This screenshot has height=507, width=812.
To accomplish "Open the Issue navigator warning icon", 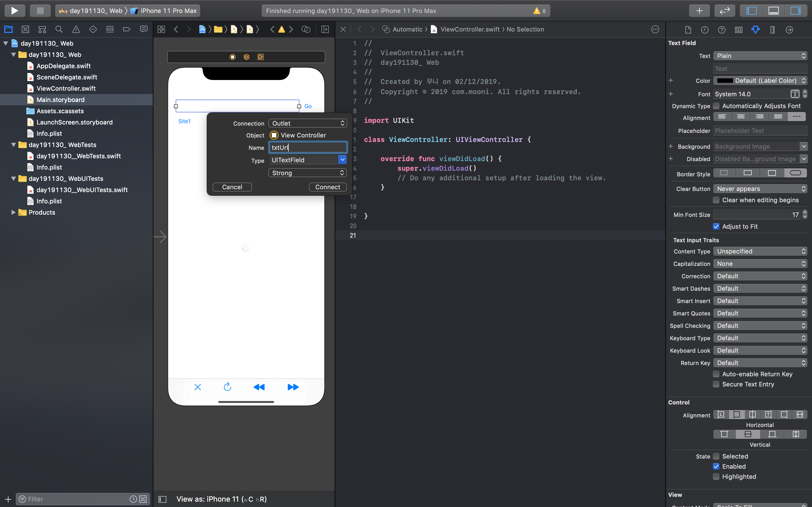I will 76,30.
